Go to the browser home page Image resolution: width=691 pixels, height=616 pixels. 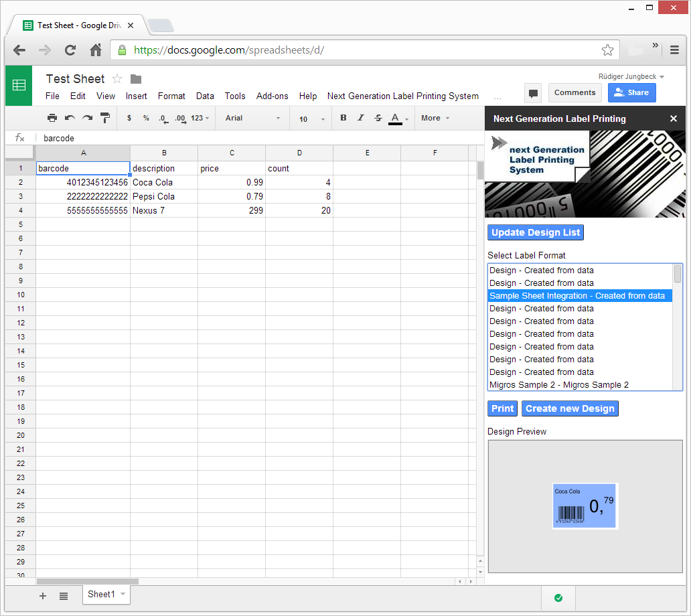tap(96, 50)
